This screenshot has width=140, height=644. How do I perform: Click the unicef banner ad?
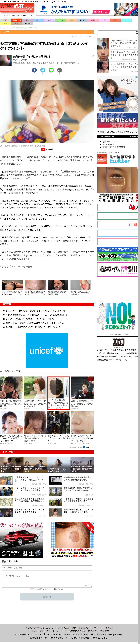47,350
